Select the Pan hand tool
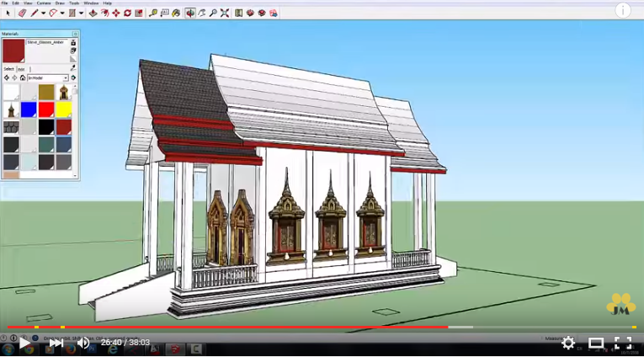The height and width of the screenshot is (357, 644). (202, 13)
